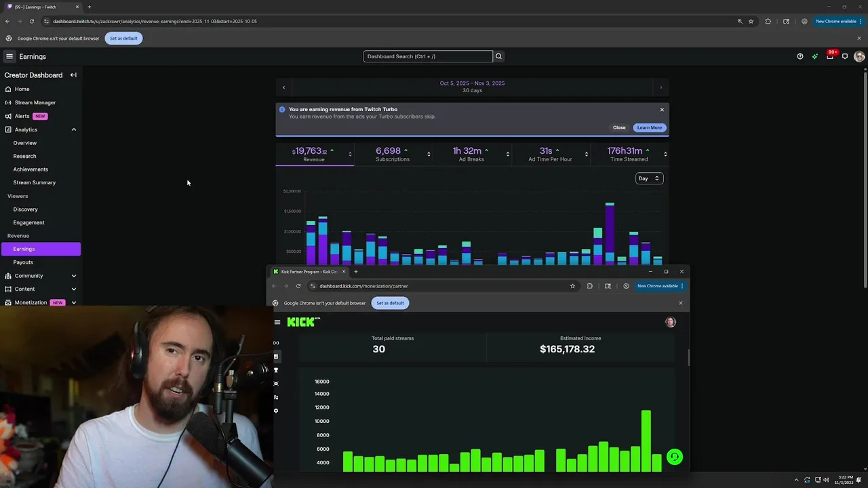Open the Kick logo home link
This screenshot has height=488, width=868.
point(302,322)
